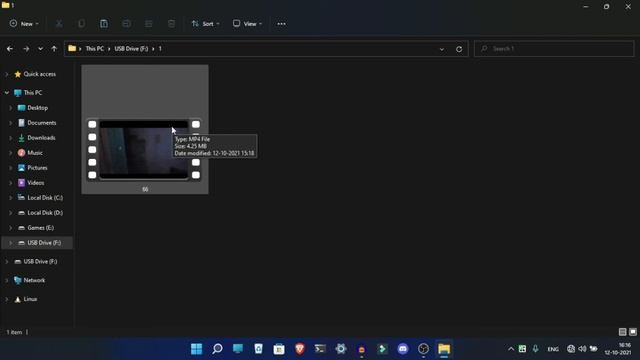Open the View dropdown
This screenshot has width=640, height=360.
tap(247, 24)
